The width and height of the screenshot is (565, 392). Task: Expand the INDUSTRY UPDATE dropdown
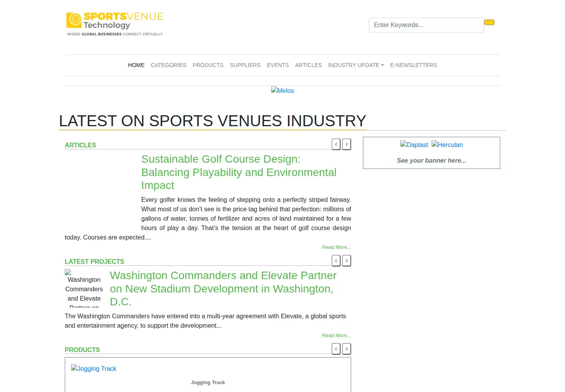356,65
